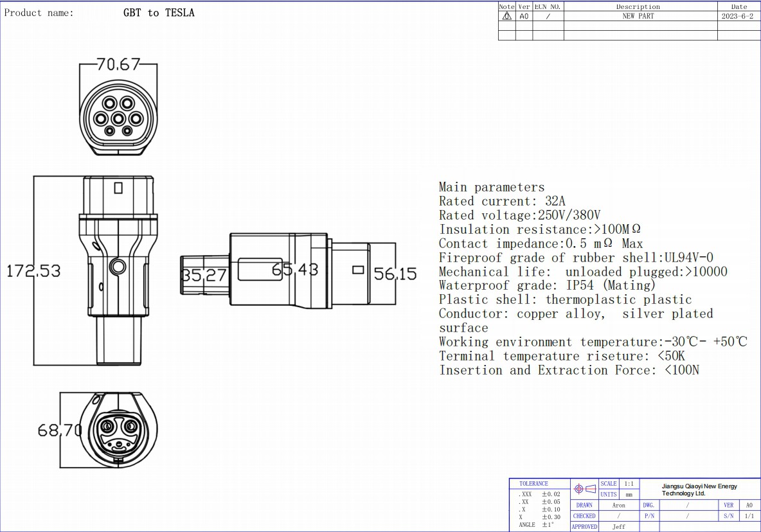Screen dimensions: 761x532
Task: Select the 70.67 width dimension
Action: click(x=118, y=64)
